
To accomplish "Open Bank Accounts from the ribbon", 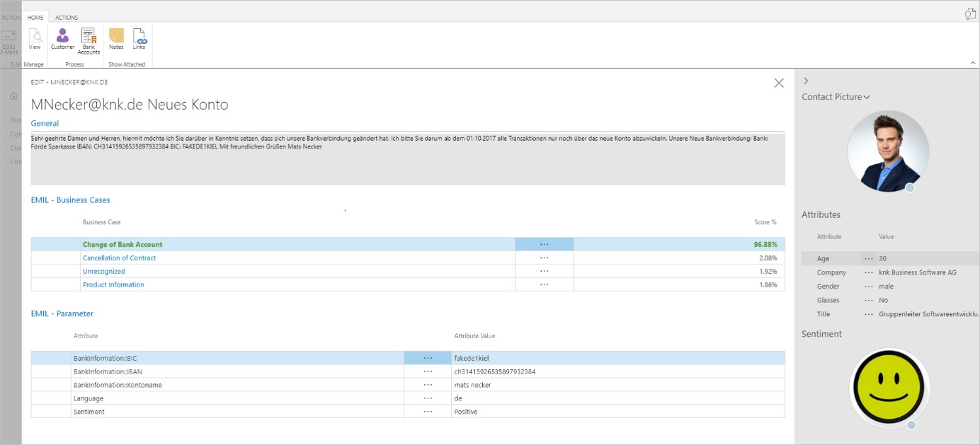I will tap(89, 40).
